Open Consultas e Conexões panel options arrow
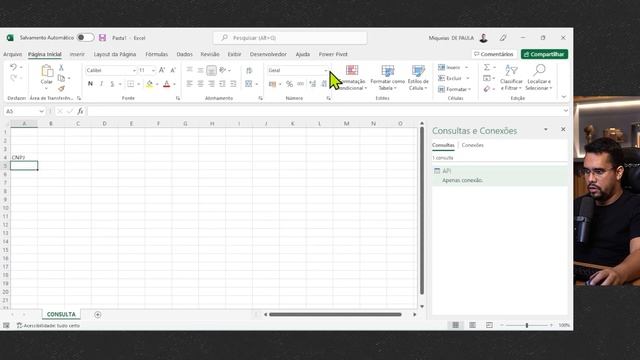 [x=546, y=129]
